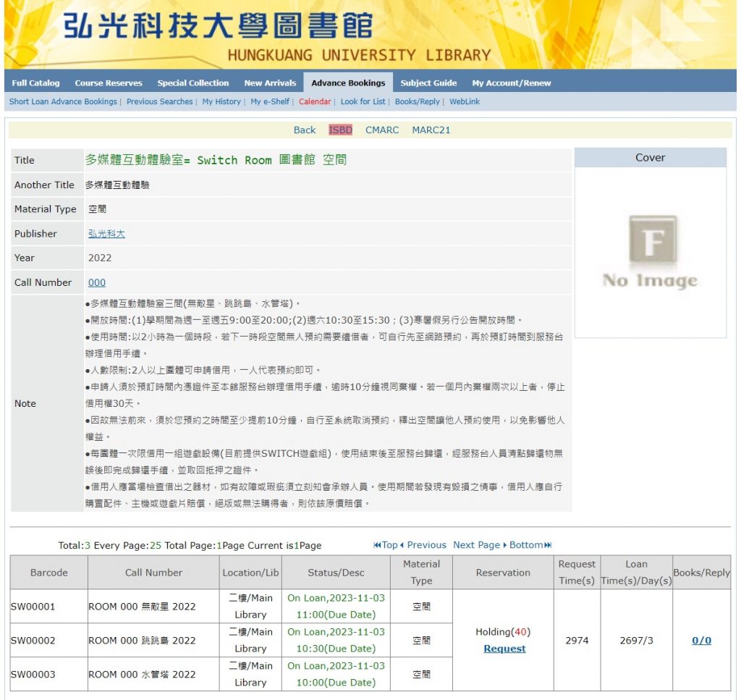This screenshot has height=700, width=741.
Task: Open the 弘光科大 publisher link
Action: tap(106, 234)
